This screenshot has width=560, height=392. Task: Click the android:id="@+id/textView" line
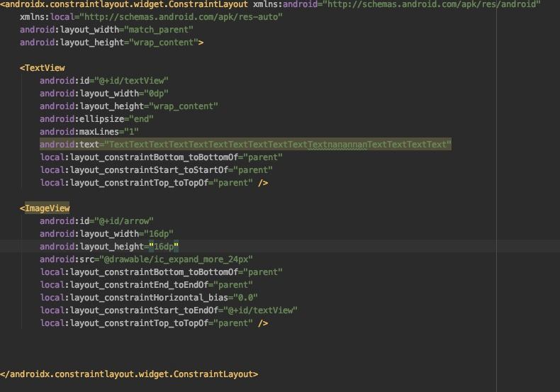tap(104, 81)
